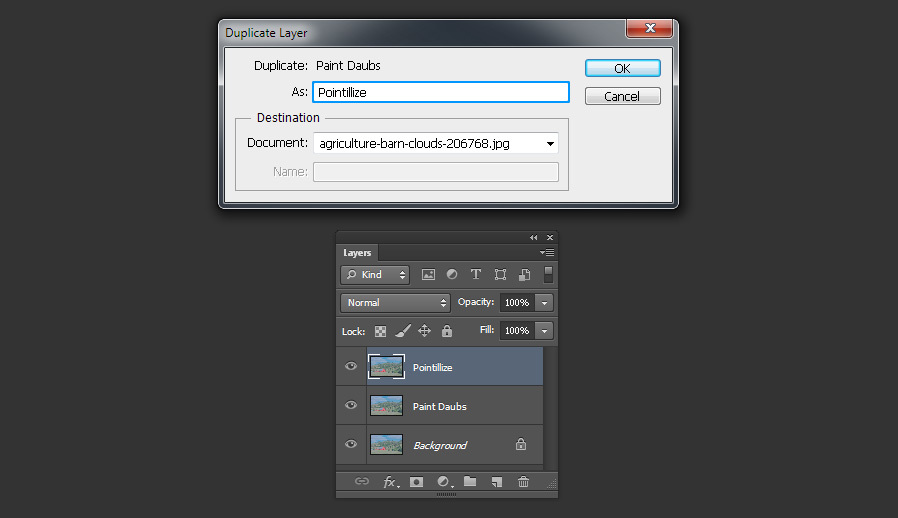Open the Document destination dropdown
Image resolution: width=898 pixels, height=518 pixels.
(436, 143)
